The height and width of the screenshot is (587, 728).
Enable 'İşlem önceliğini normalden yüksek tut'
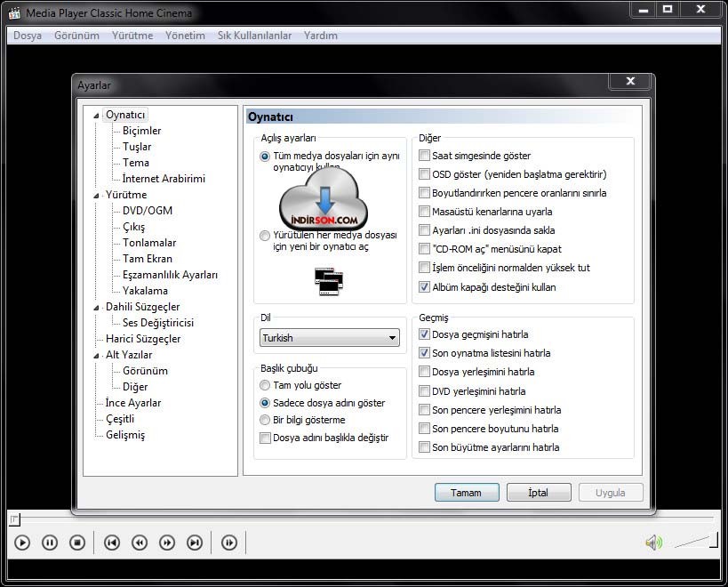click(x=424, y=267)
